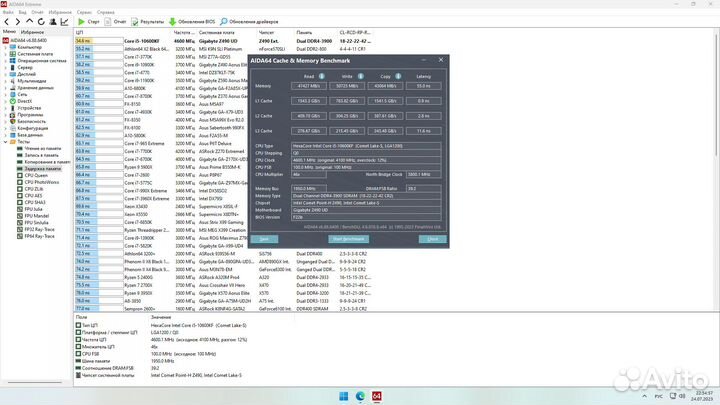
Task: Select the Копирование в памяти test
Action: pos(47,162)
